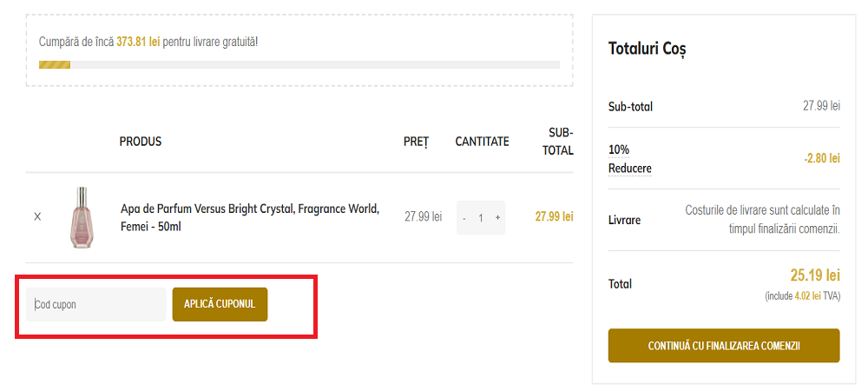The image size is (868, 391).
Task: Click the 10% Reducere label
Action: click(x=629, y=159)
